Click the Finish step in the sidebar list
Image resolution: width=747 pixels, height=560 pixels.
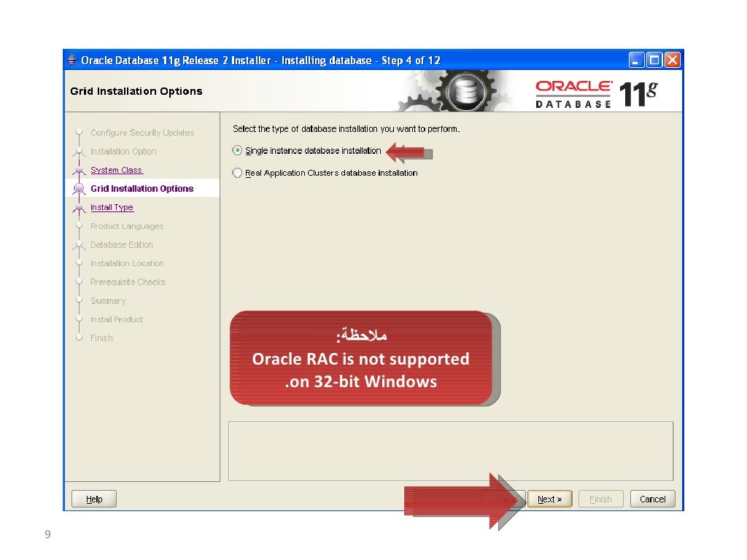(x=101, y=338)
